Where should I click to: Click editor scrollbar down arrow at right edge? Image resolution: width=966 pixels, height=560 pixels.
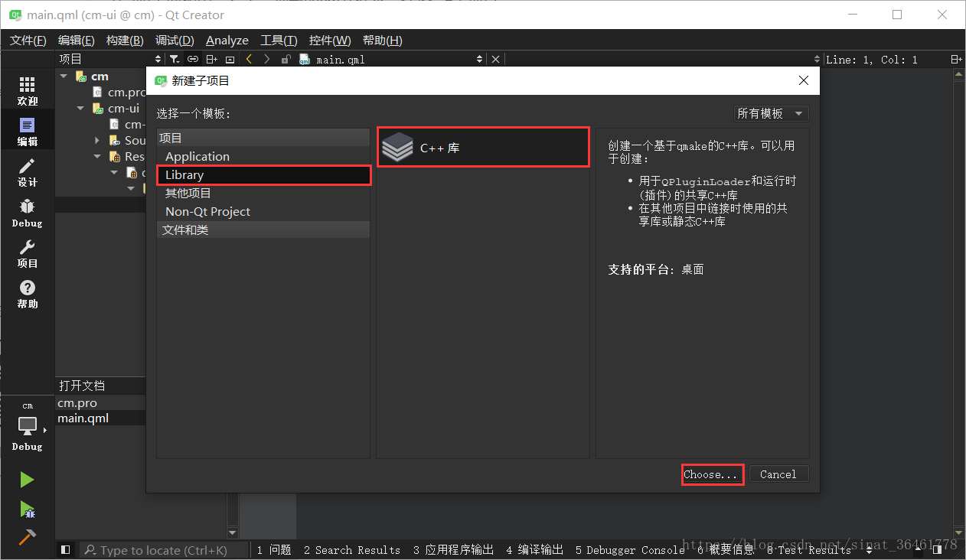coord(958,532)
